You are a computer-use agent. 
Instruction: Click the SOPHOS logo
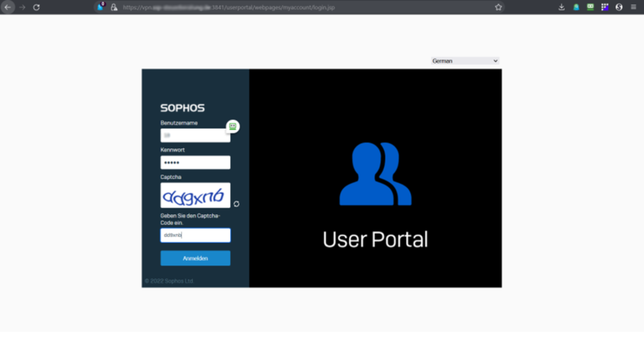(x=182, y=108)
